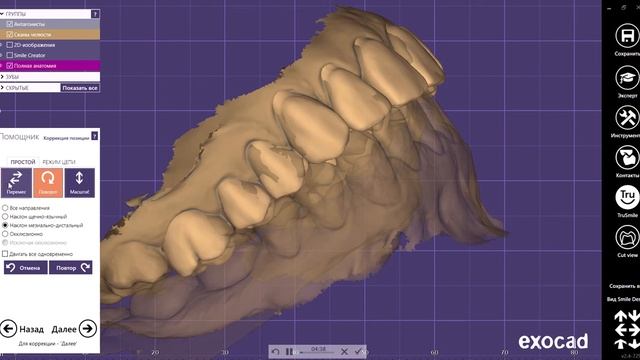Viewport: 640px width, 360px height.
Task: Expand the ЗУБЫ section
Action: 2,77
